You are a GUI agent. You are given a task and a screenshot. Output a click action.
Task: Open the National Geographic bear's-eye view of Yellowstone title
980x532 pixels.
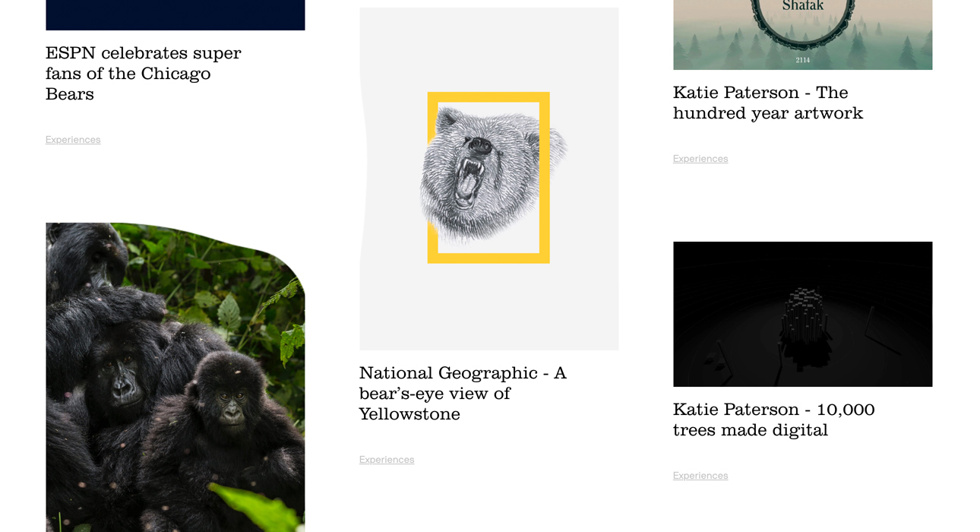coord(463,394)
